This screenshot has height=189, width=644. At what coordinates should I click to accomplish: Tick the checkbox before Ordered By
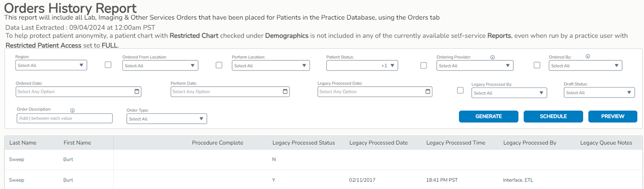point(537,65)
